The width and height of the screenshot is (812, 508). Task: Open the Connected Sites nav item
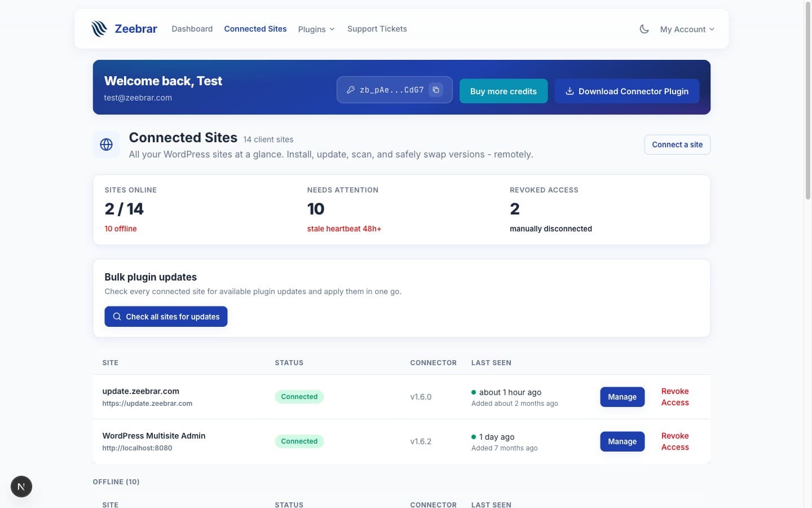[255, 29]
